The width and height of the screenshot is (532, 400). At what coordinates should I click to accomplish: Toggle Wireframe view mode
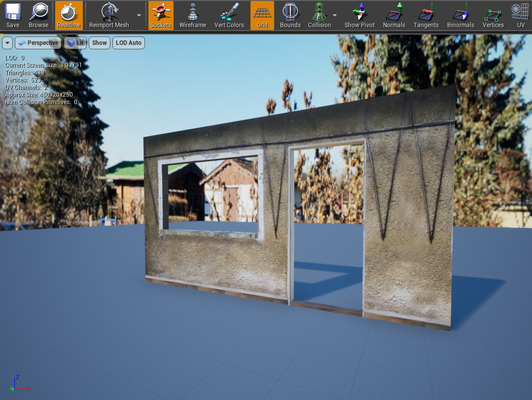(193, 15)
